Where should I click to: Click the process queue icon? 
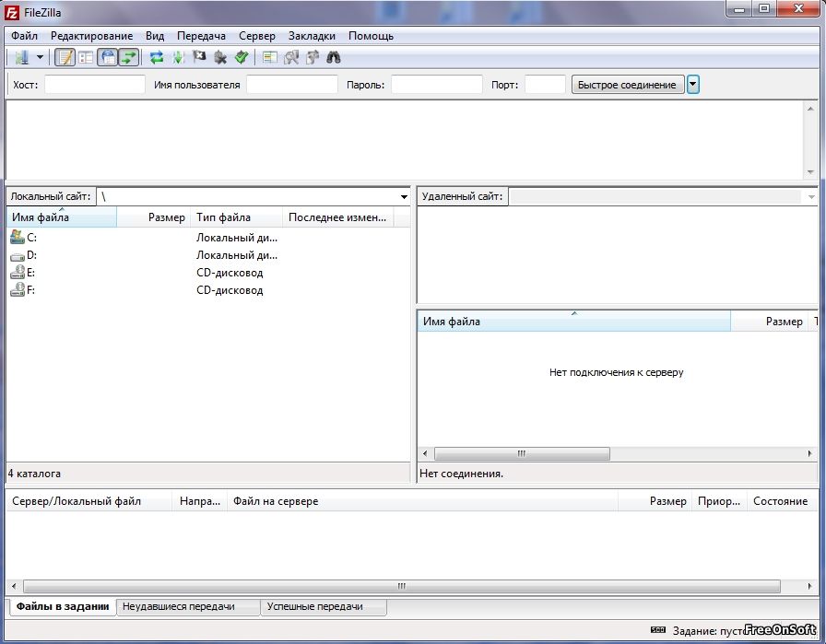[x=178, y=57]
